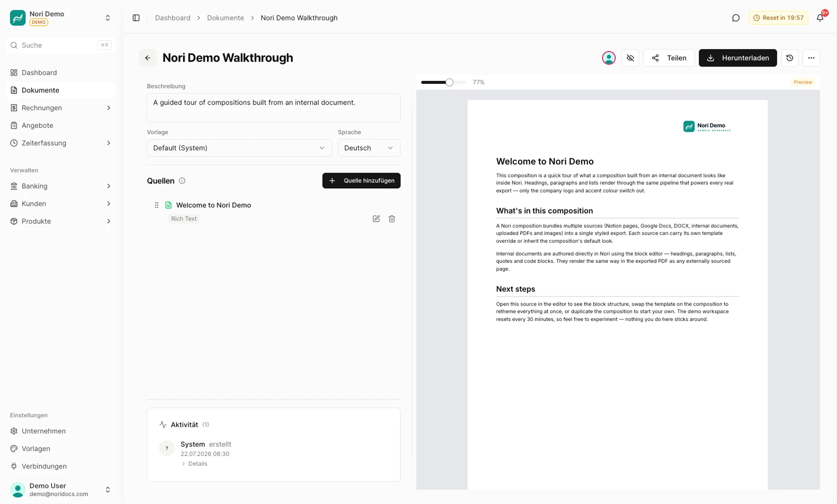Expand Rechnungen submenu chevron
Screen dimensions: 837x504
click(109, 108)
